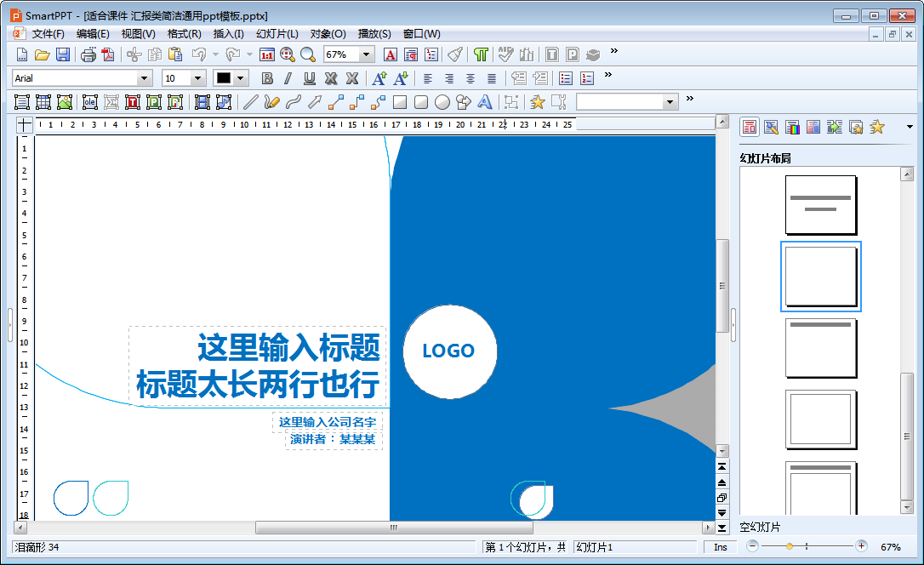The width and height of the screenshot is (924, 565).
Task: Export to PDF with the PDF icon
Action: pyautogui.click(x=108, y=54)
